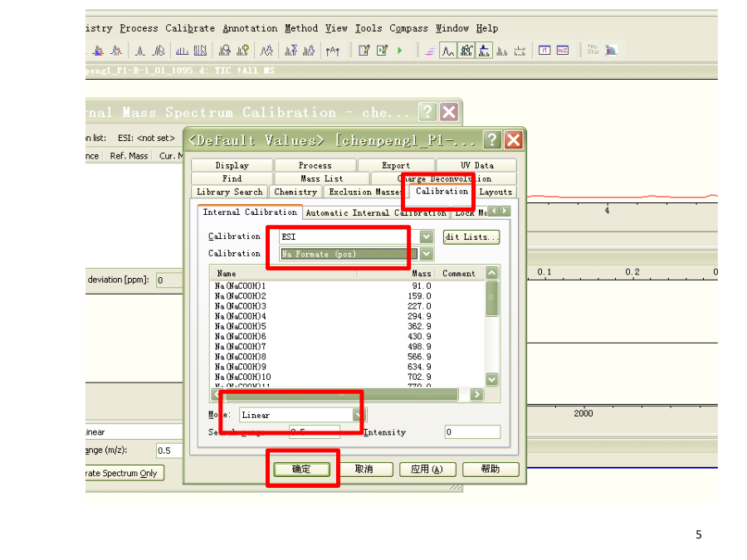
Task: Select the single peak curve toolbar icon
Action: 140,51
